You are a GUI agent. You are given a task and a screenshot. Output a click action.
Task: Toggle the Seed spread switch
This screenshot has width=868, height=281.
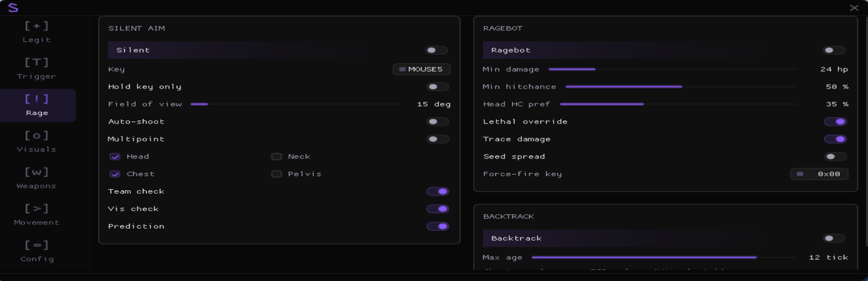click(x=835, y=157)
